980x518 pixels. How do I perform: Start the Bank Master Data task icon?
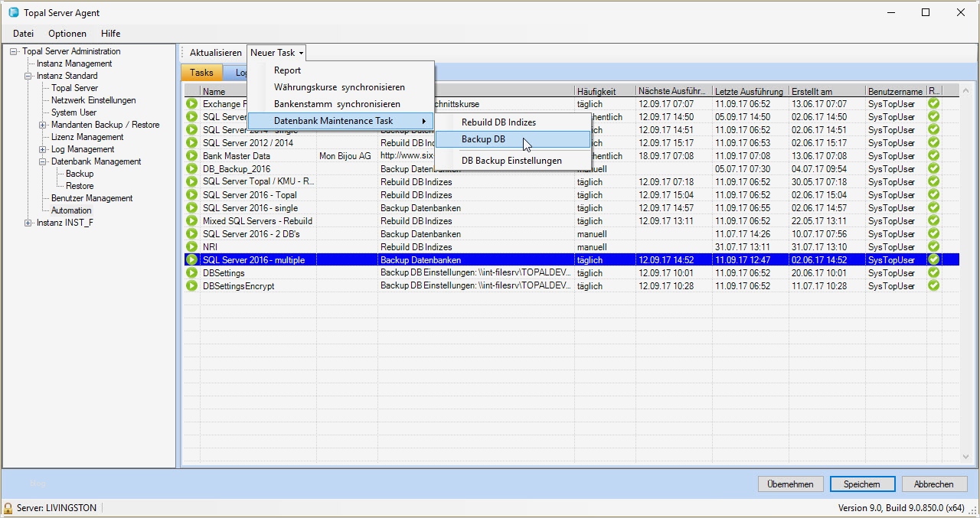[191, 156]
